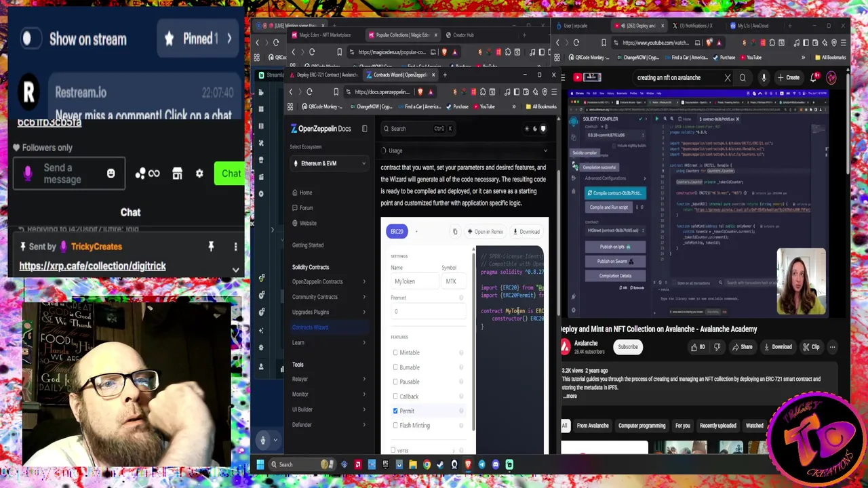Viewport: 868px width, 488px height.
Task: Select ERC20 tab in Contracts Wizard
Action: pyautogui.click(x=397, y=232)
